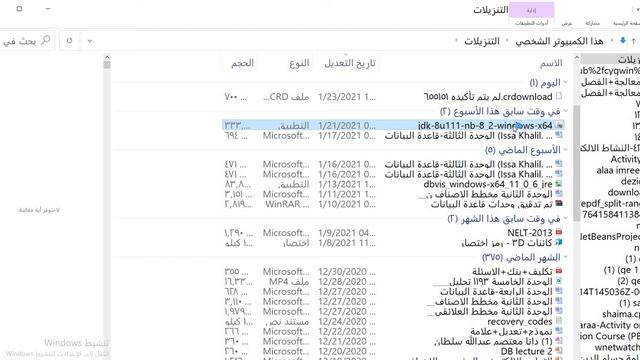The image size is (640, 360).
Task: Click the blue Downloads arrow icon in address bar
Action: point(622,40)
